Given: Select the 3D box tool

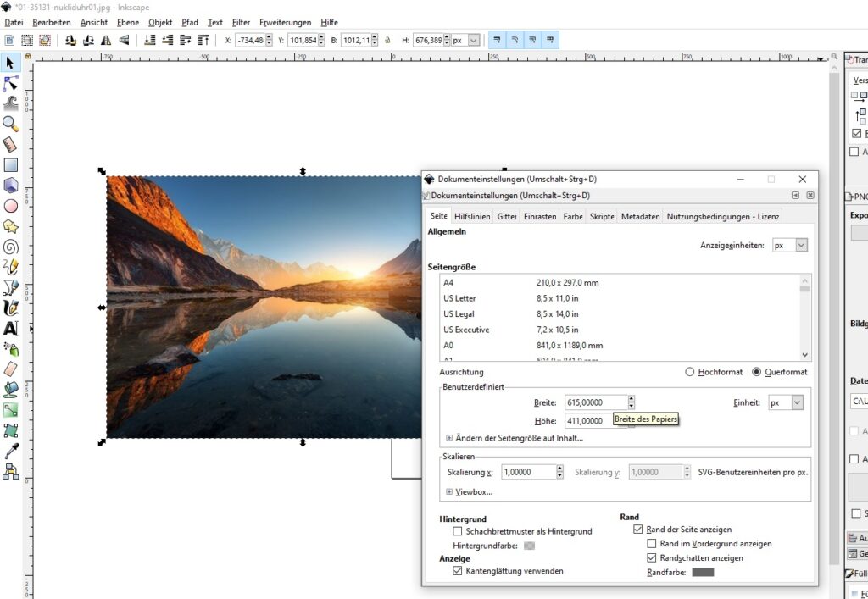Looking at the screenshot, I should pos(10,186).
